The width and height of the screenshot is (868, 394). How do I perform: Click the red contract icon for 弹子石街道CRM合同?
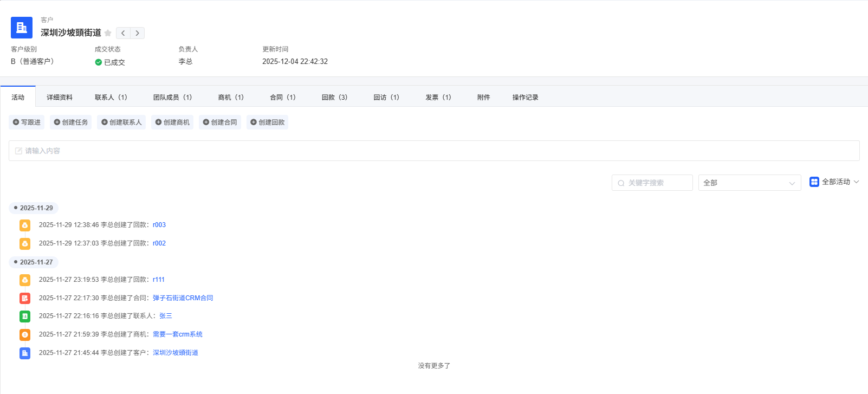25,298
